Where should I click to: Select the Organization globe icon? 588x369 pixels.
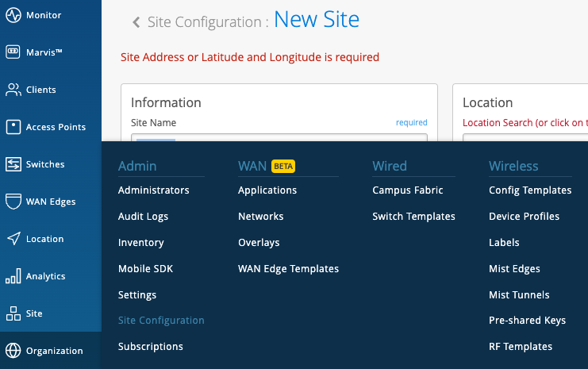point(13,351)
